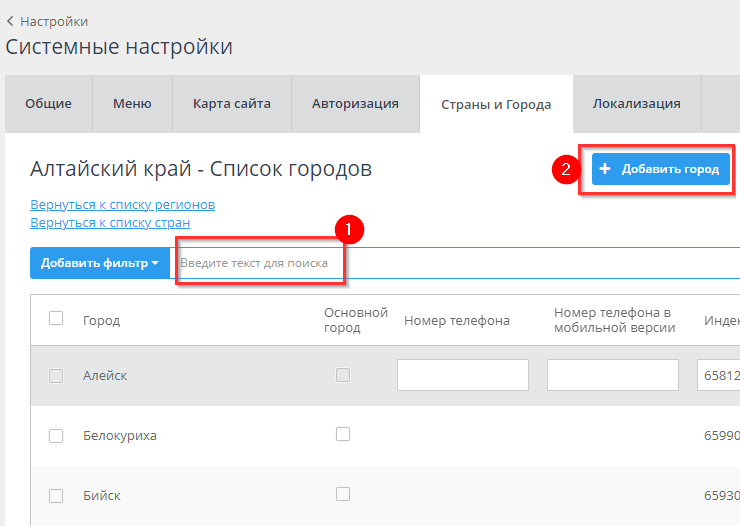Toggle the select-all checkbox in table header
The height and width of the screenshot is (526, 740).
(56, 318)
